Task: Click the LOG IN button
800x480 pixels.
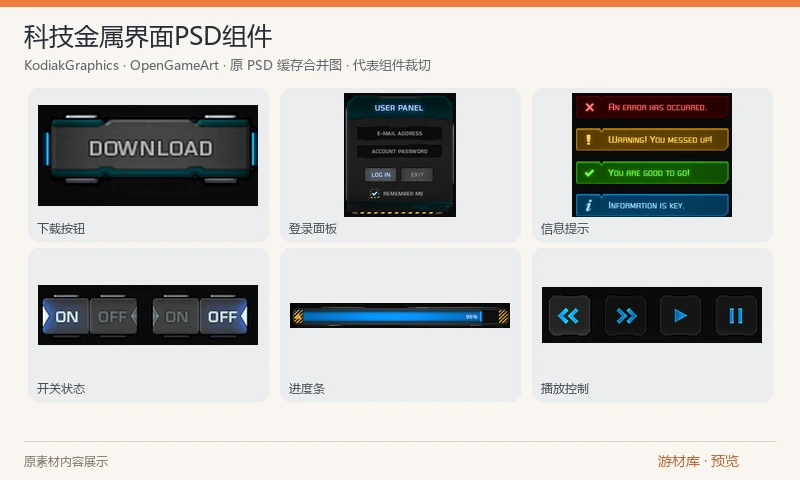Action: tap(381, 174)
